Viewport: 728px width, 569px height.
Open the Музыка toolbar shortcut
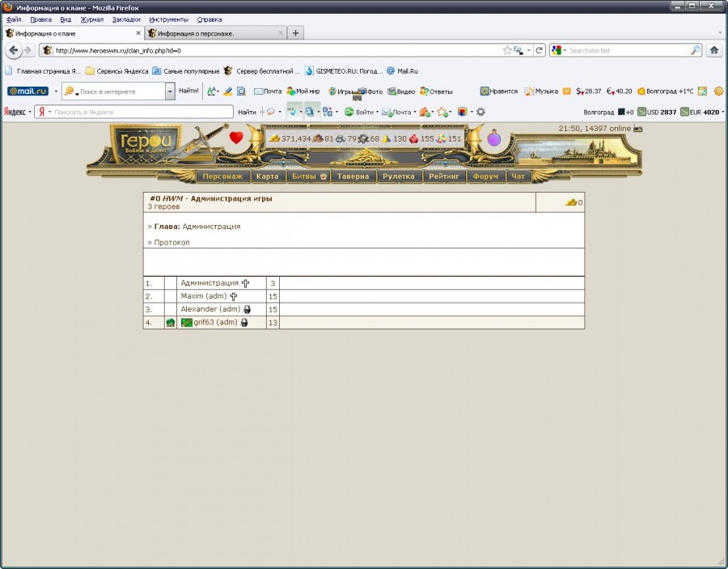pyautogui.click(x=541, y=91)
